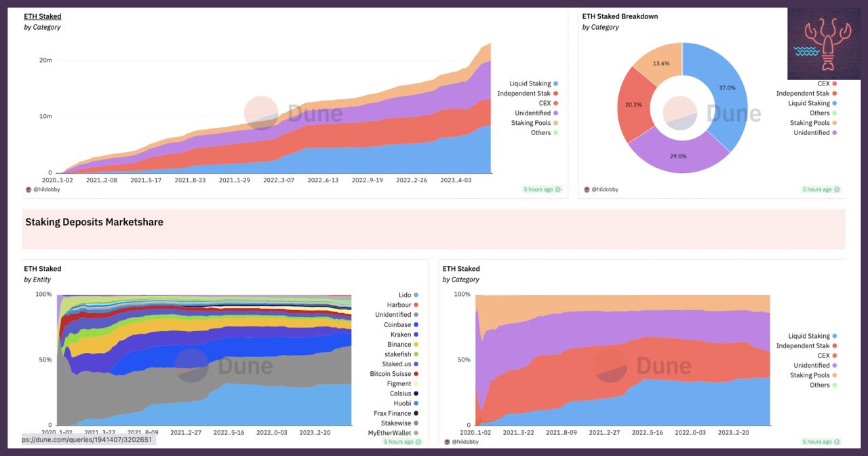
Task: Click the hildobby avatar icon under ETH Staked chart
Action: (x=28, y=189)
